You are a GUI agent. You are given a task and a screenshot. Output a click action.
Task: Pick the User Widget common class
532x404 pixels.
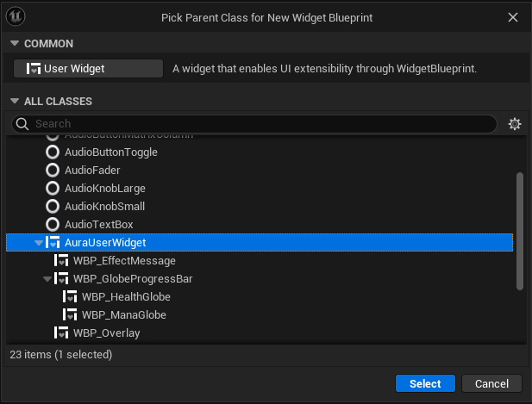click(88, 69)
